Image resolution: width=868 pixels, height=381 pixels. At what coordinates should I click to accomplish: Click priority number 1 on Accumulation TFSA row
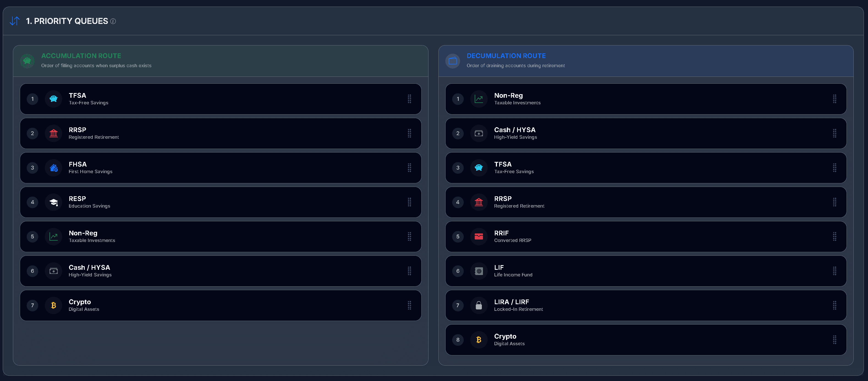coord(32,99)
